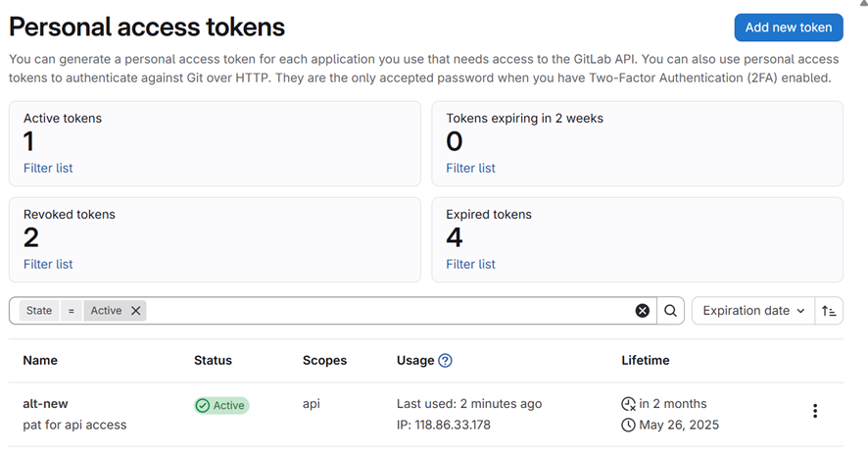Click the equals operator in the filter
The image size is (868, 456).
[x=71, y=311]
